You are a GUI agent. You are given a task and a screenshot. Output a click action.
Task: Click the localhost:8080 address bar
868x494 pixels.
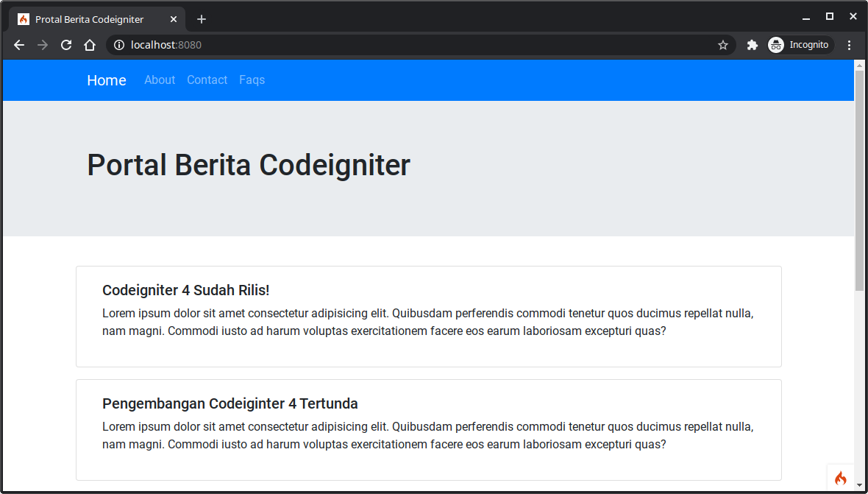pos(412,45)
